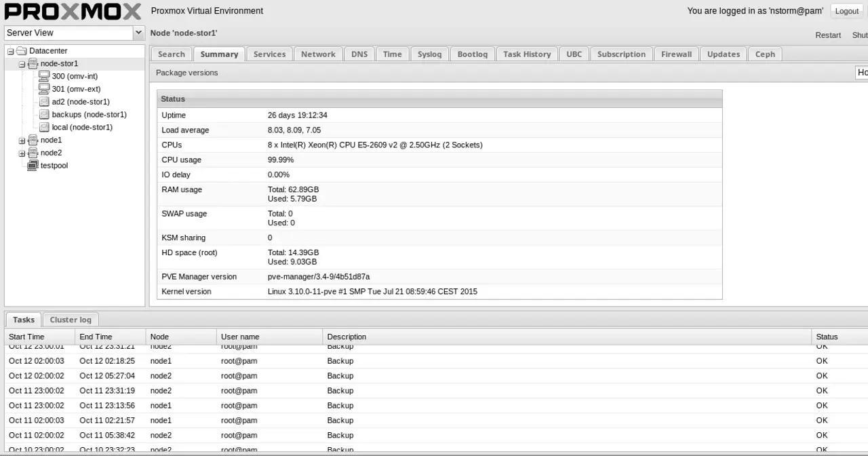The image size is (868, 456).
Task: Select task row ending Oct 11 23:31:19
Action: coord(436,391)
